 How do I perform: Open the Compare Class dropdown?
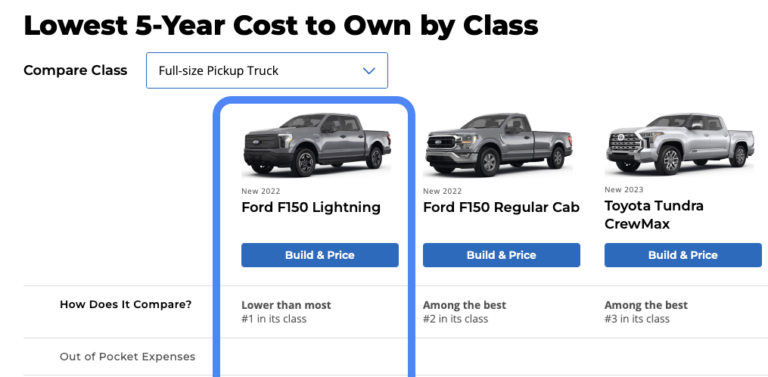coord(267,71)
